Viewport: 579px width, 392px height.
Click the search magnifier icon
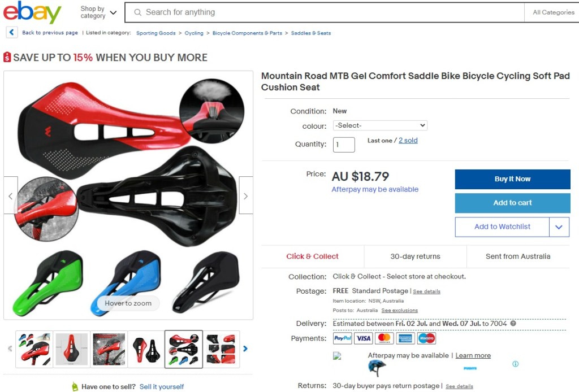coord(138,12)
